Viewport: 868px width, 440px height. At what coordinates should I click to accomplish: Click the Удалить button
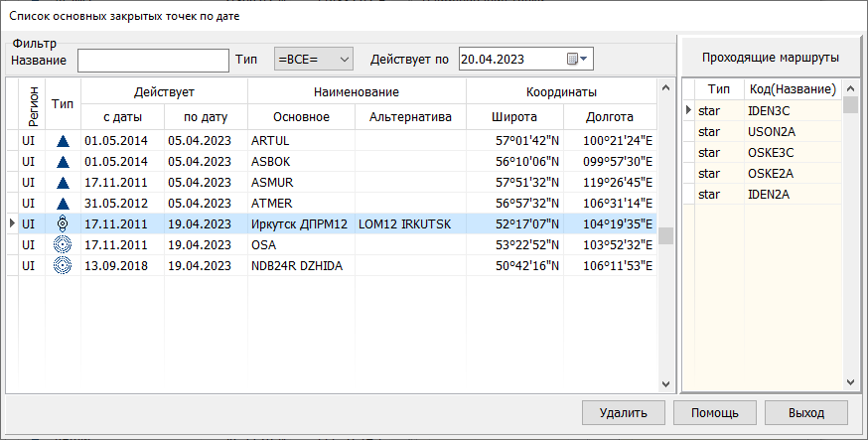click(x=624, y=412)
